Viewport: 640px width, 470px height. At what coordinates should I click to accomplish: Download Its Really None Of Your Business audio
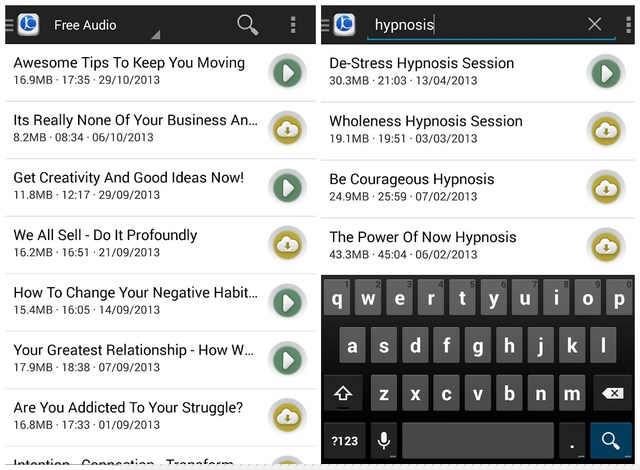click(x=287, y=130)
